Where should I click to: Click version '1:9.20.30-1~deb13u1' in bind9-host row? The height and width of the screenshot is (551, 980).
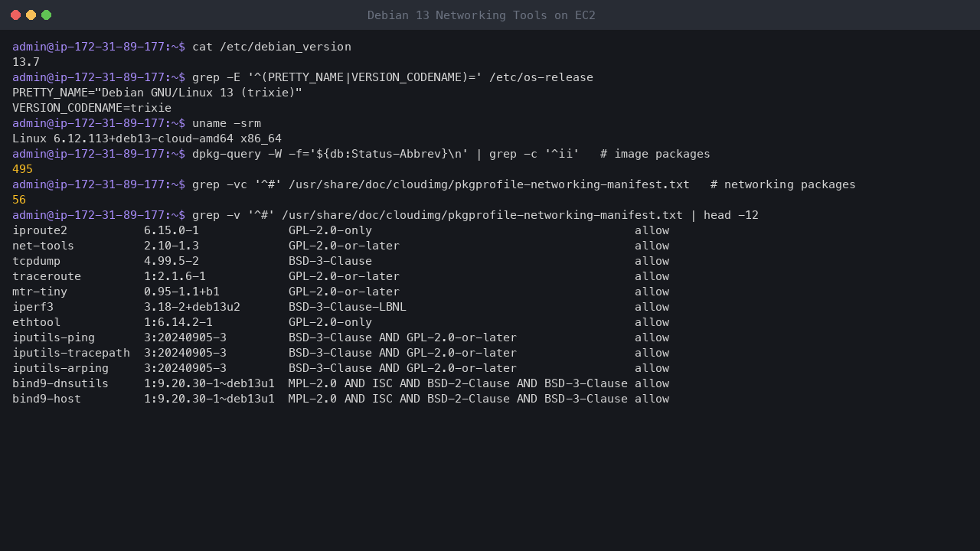coord(209,399)
